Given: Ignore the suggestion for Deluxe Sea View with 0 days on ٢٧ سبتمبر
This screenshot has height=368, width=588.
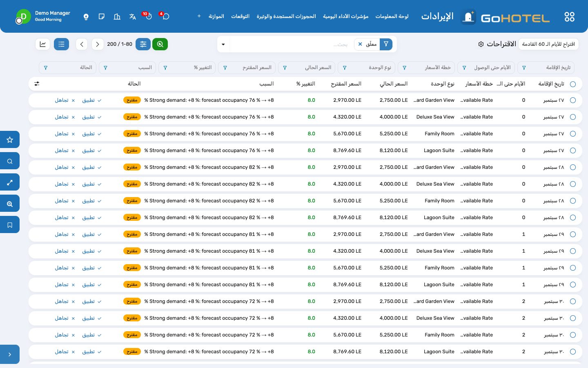Looking at the screenshot, I should (65, 117).
